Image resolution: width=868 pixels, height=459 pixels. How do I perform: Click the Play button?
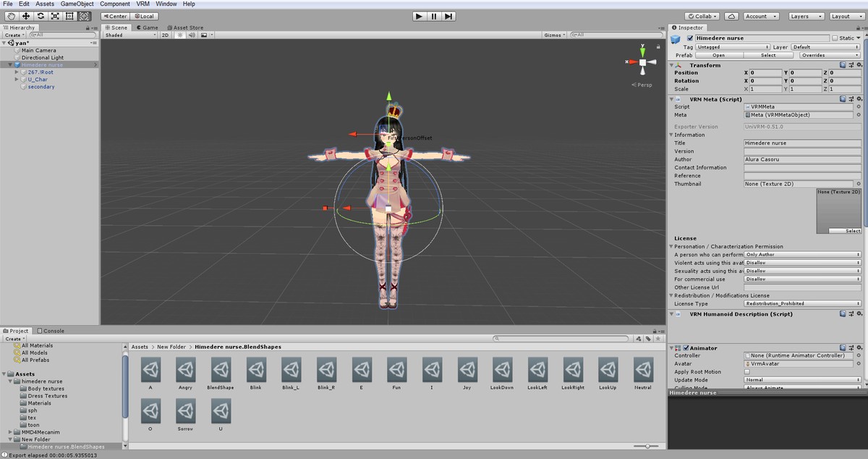[420, 16]
